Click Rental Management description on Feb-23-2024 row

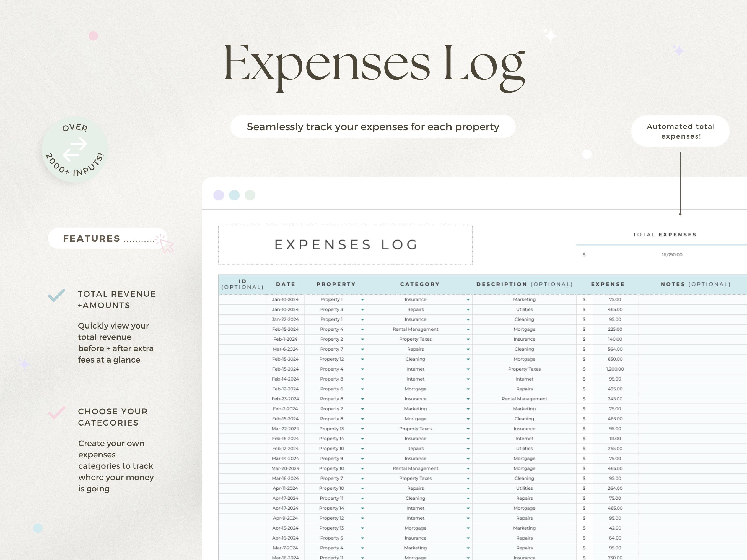(525, 399)
